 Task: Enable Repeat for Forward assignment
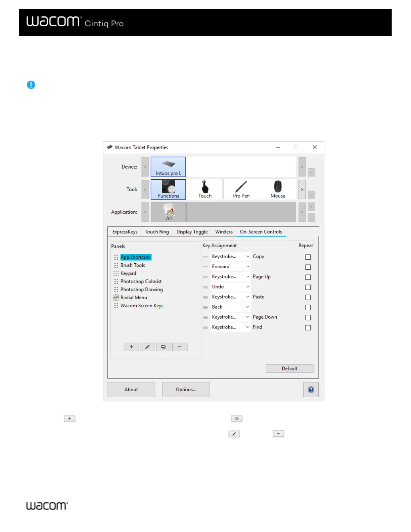pos(308,267)
